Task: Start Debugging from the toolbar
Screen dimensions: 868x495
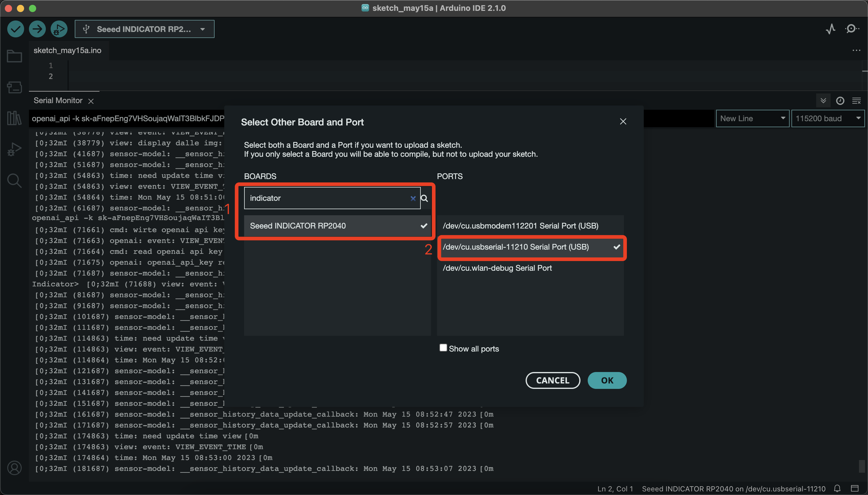Action: click(59, 29)
